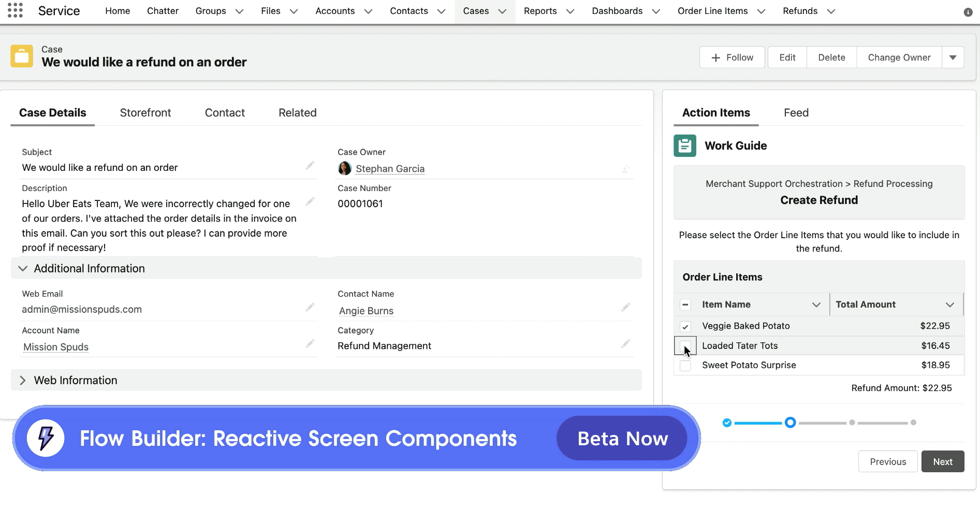The width and height of the screenshot is (980, 509).
Task: Check the Sweet Potato Surprise checkbox
Action: [x=685, y=366]
